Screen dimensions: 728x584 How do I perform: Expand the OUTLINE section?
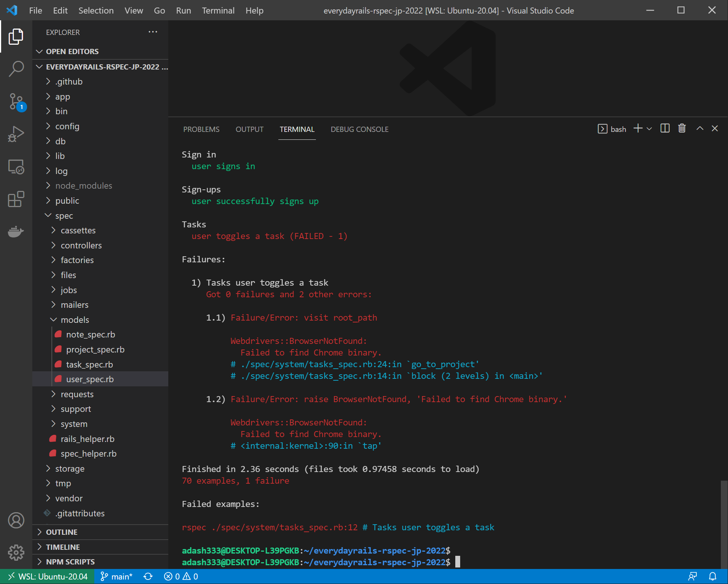(100, 532)
